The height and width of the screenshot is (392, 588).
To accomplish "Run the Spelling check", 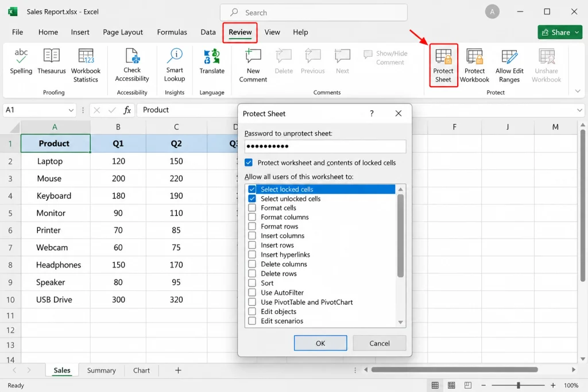I will (21, 61).
